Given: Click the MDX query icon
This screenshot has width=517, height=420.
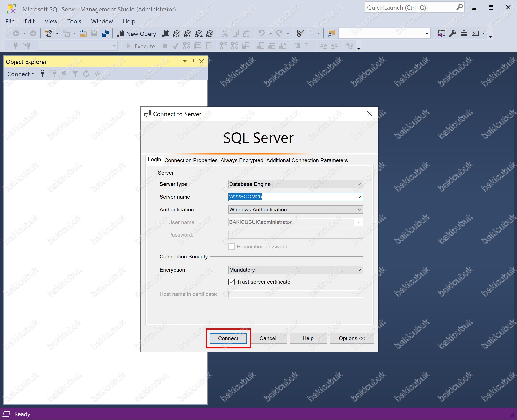Looking at the screenshot, I should 177,34.
